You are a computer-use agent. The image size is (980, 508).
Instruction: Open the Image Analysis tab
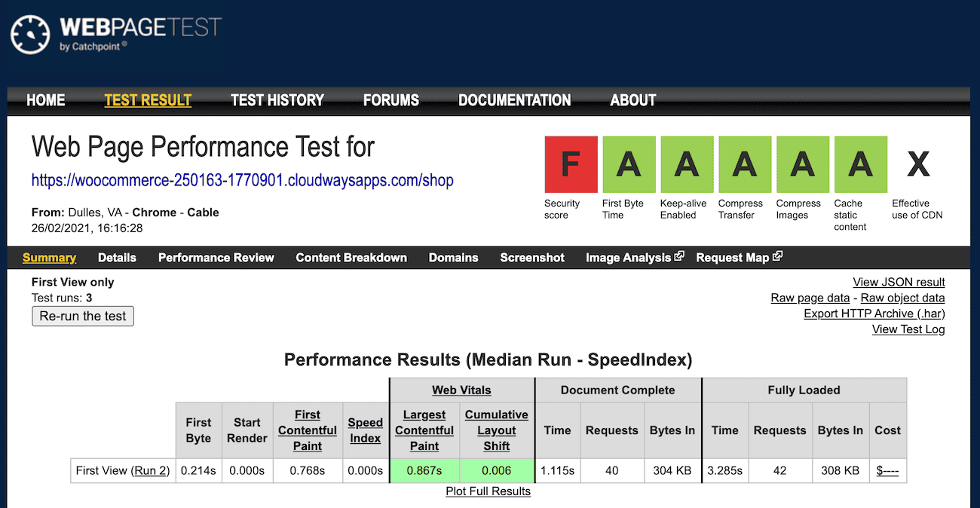point(628,258)
